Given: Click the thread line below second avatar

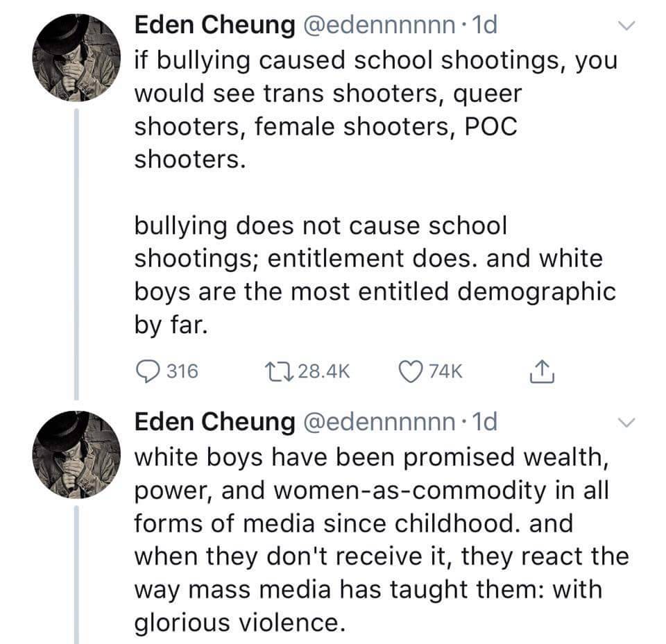Looking at the screenshot, I should [x=76, y=576].
